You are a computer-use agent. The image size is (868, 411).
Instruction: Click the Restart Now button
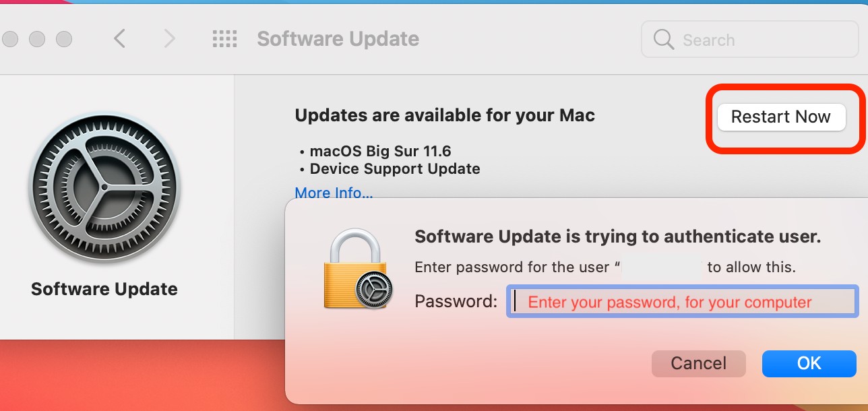pyautogui.click(x=781, y=117)
